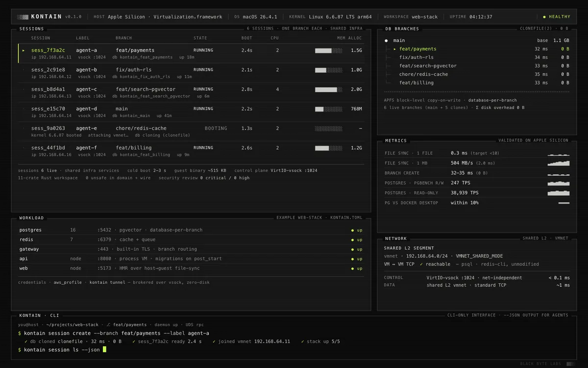
Task: Click the DATA latency value ~1 ms
Action: point(563,285)
